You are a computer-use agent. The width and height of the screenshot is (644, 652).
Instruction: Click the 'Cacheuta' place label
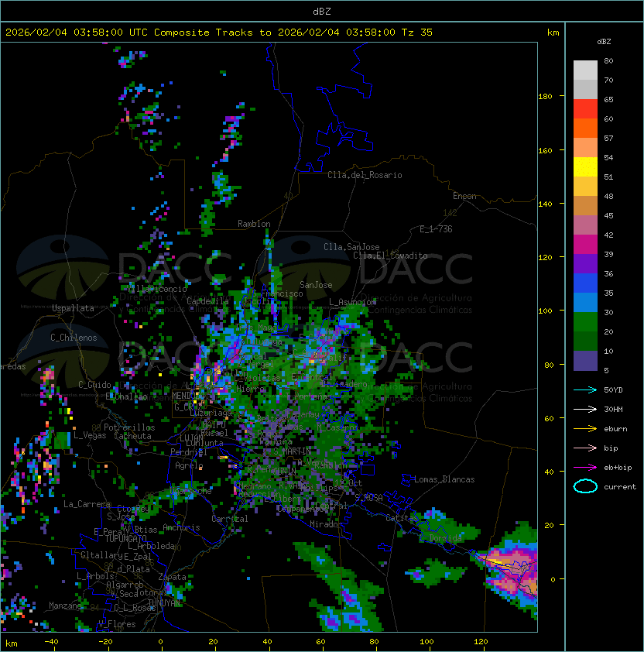click(132, 436)
